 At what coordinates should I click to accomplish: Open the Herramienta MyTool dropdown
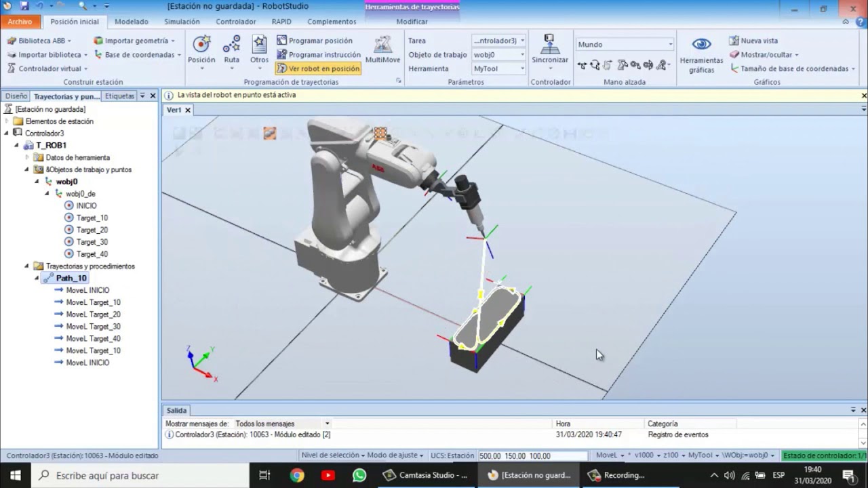(499, 68)
